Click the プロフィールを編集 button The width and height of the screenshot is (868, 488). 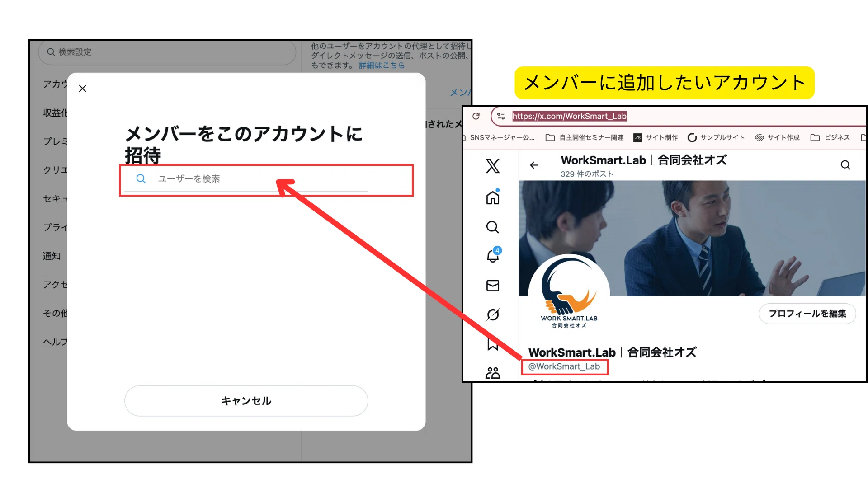tap(807, 314)
